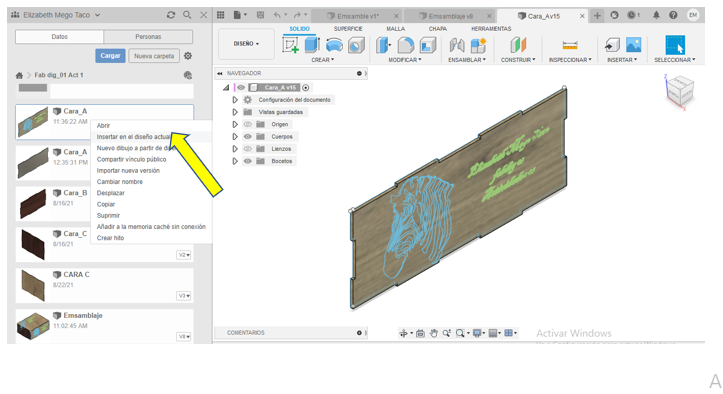This screenshot has width=723, height=394.
Task: Select the Revolve tool
Action: 334,45
